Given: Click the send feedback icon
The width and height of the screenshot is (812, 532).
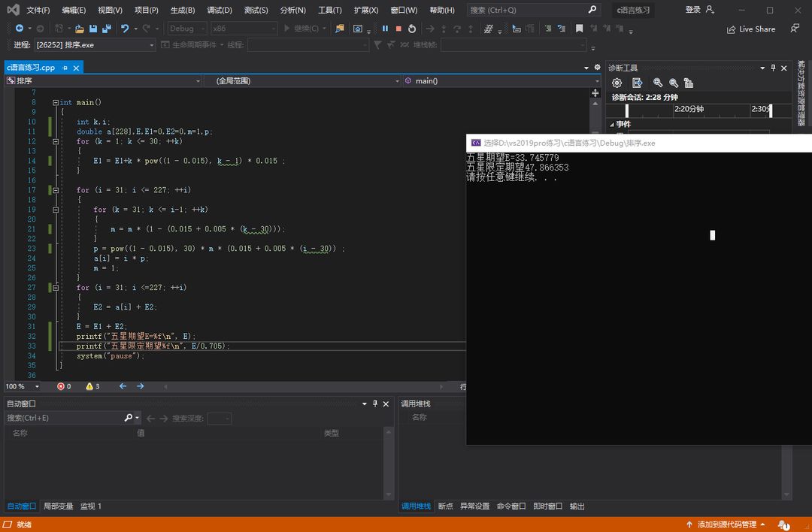Looking at the screenshot, I should [x=795, y=29].
